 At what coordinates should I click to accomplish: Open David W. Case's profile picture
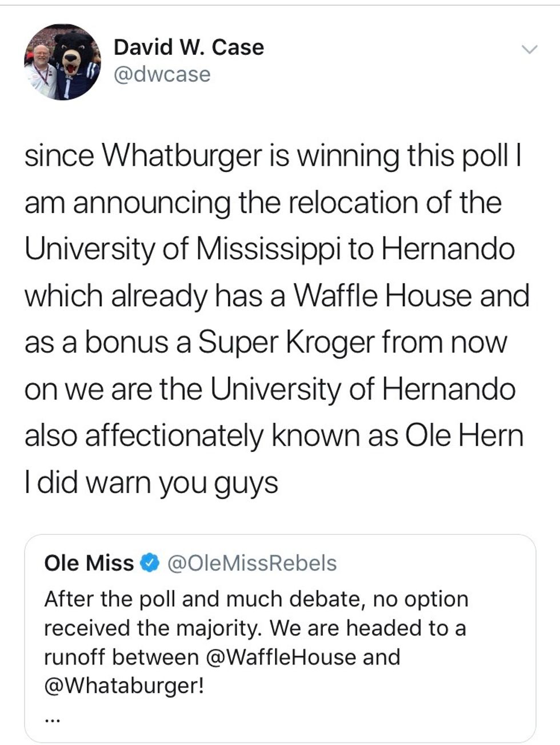coord(62,62)
